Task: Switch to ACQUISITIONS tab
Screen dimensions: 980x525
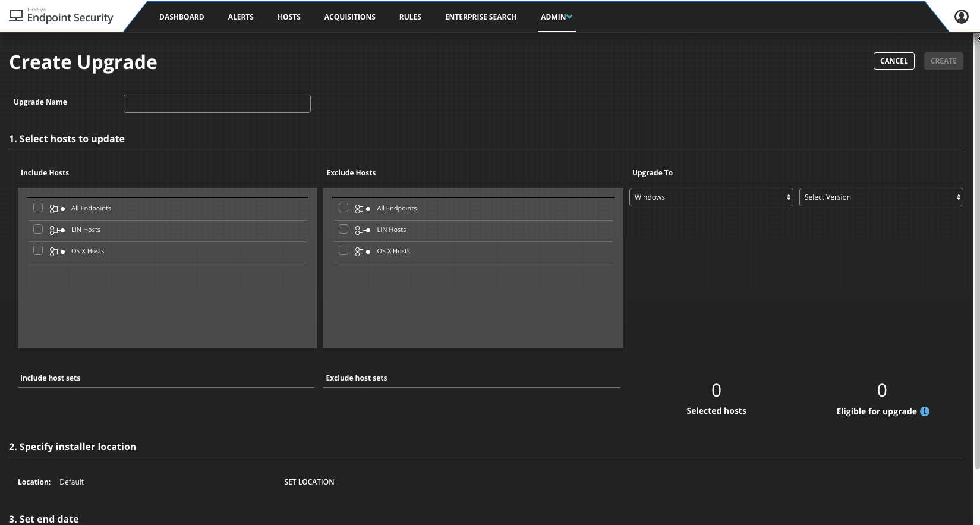Action: click(x=349, y=17)
